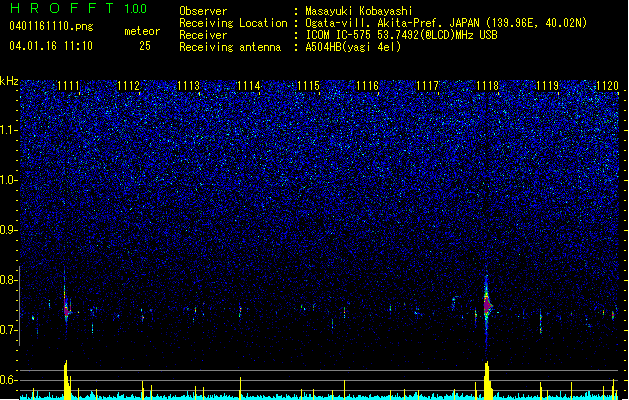Click the 0.6 kHz axis label
The image size is (629, 400).
tap(9, 380)
